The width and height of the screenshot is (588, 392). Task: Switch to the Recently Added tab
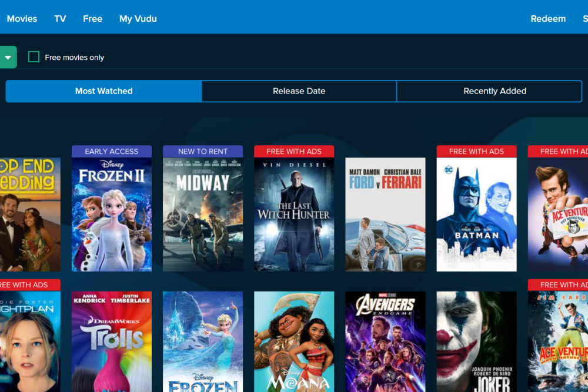(x=495, y=91)
